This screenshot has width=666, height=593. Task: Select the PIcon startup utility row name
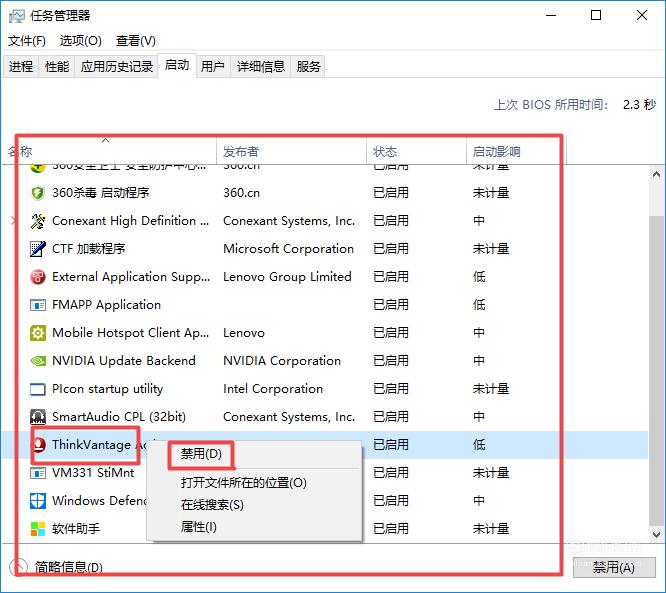pyautogui.click(x=107, y=389)
